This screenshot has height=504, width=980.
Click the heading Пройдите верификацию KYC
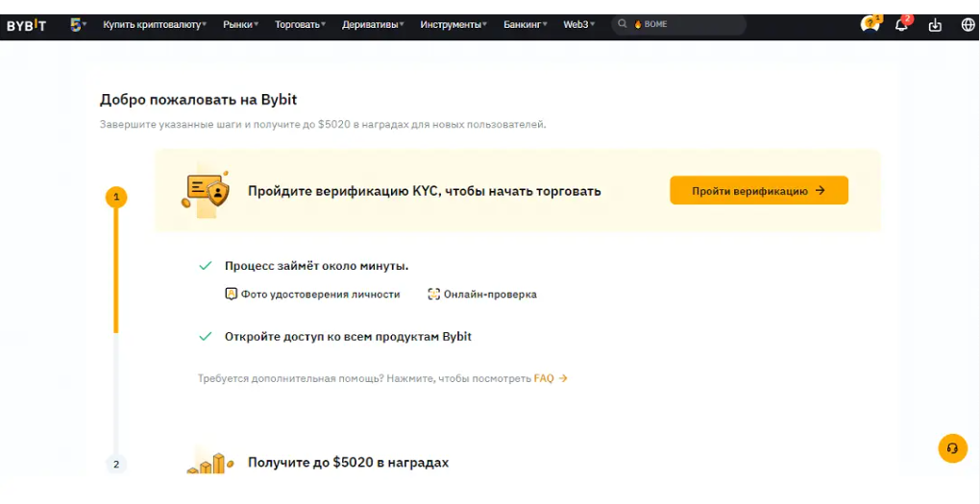point(425,191)
